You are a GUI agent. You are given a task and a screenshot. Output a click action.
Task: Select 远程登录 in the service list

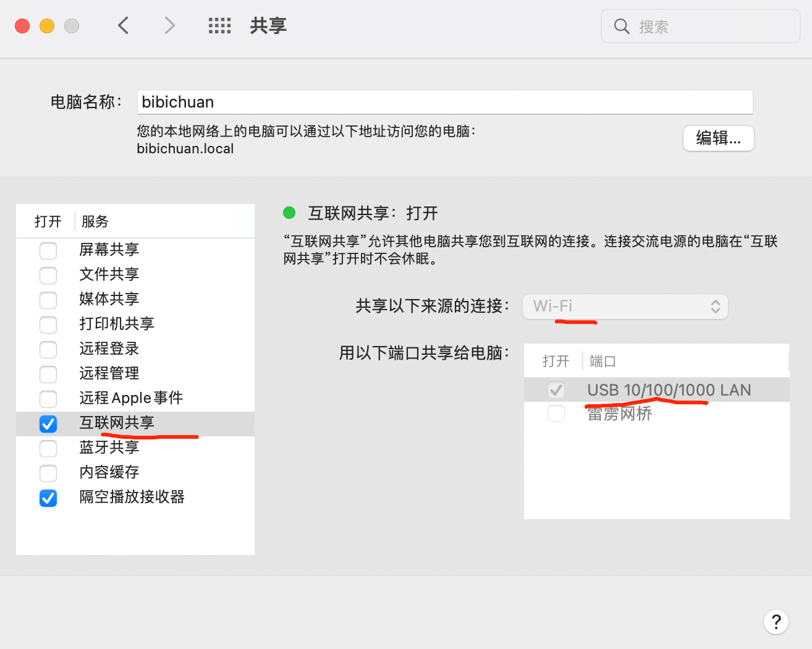pyautogui.click(x=109, y=349)
